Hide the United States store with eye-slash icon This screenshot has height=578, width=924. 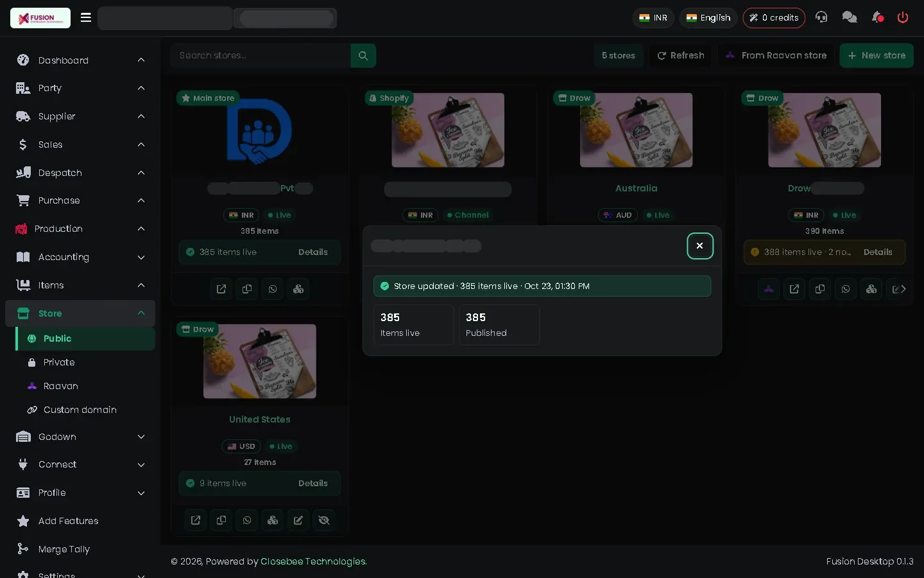point(324,520)
